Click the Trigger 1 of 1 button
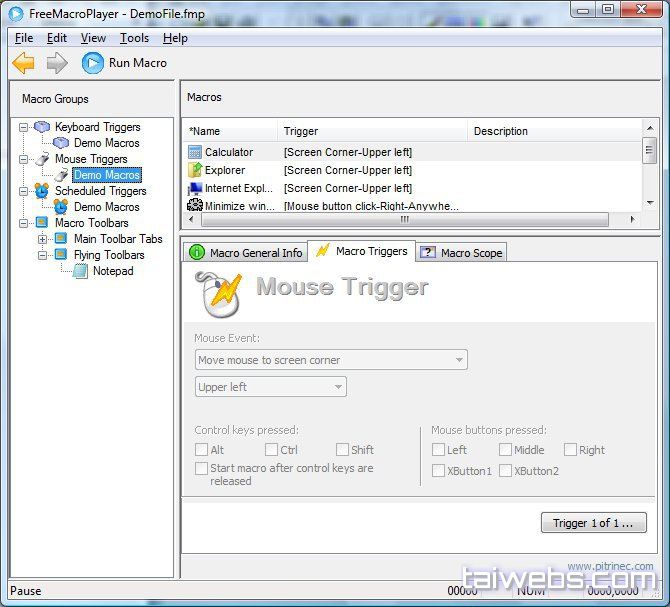The height and width of the screenshot is (607, 670). (x=593, y=523)
